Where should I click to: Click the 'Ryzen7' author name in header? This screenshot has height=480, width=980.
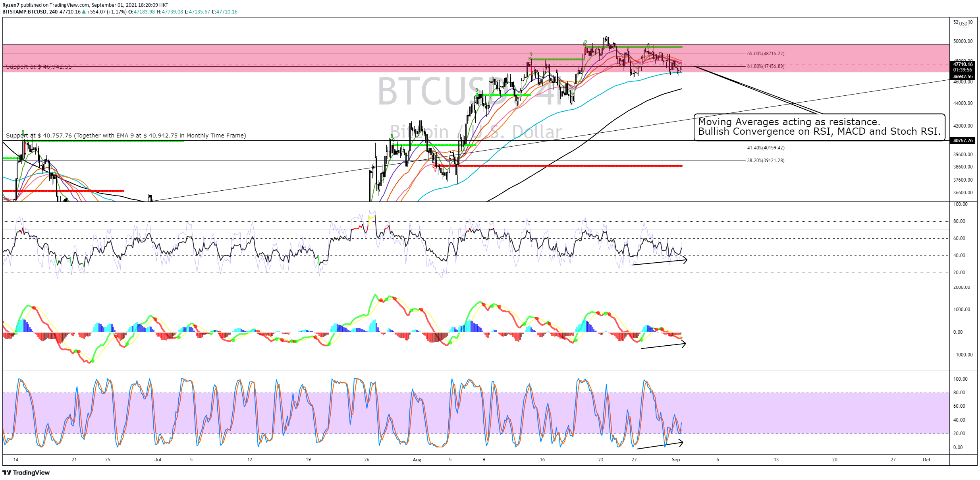pyautogui.click(x=11, y=5)
